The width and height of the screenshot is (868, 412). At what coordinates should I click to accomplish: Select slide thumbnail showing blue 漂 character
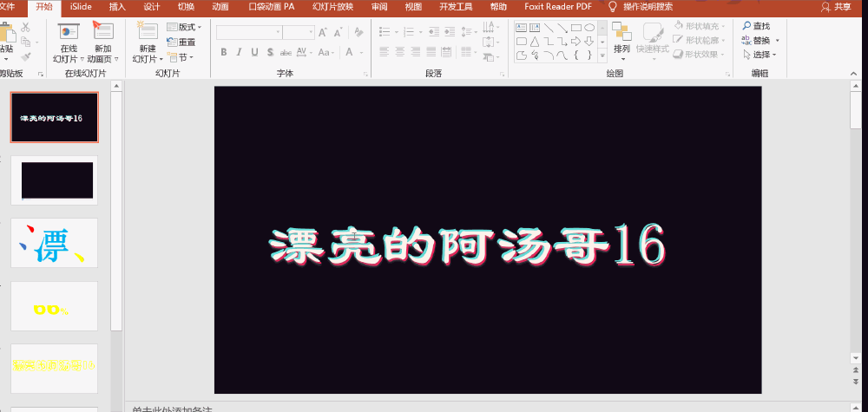point(54,243)
